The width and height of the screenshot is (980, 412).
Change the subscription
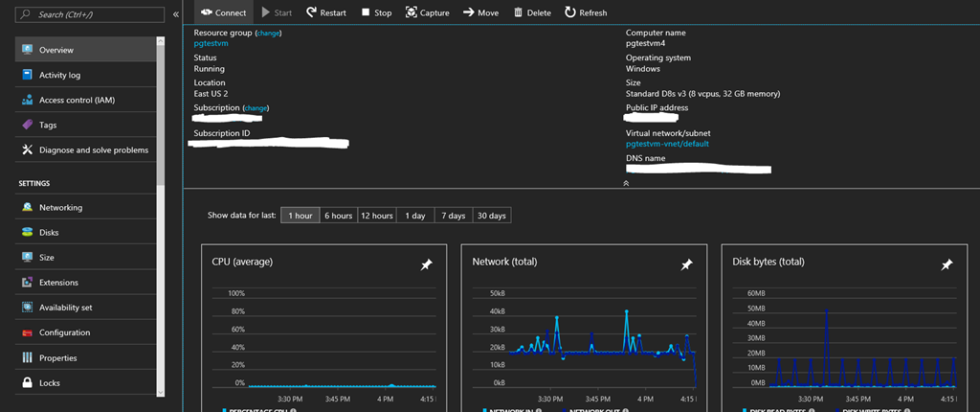tap(256, 108)
